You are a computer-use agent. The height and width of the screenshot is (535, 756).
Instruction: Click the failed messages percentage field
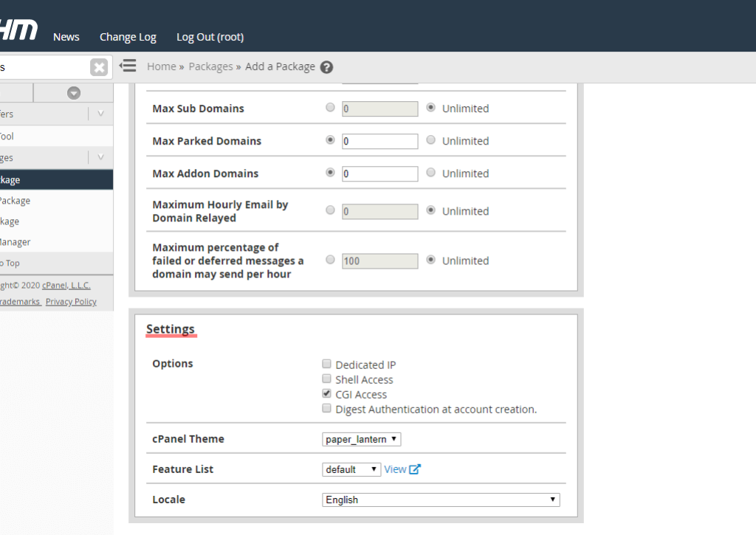click(x=380, y=261)
